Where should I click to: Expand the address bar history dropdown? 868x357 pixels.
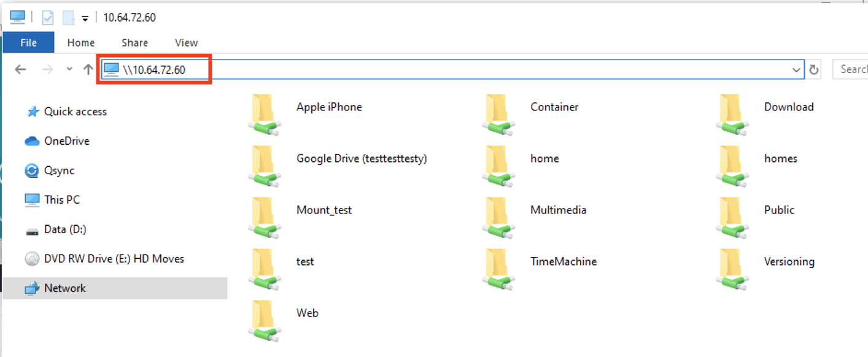[797, 70]
